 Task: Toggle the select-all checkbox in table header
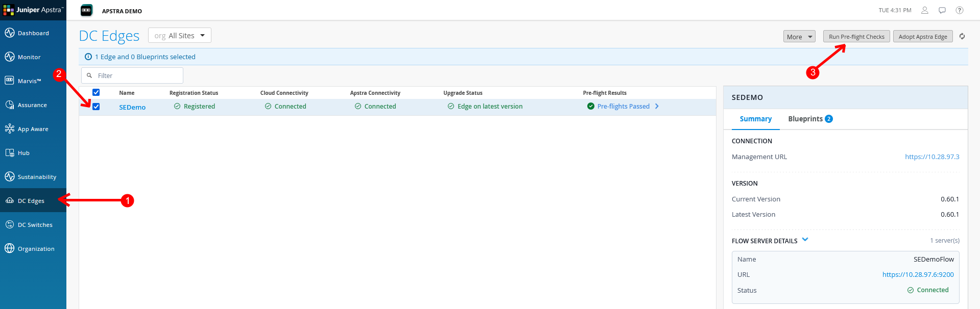96,92
